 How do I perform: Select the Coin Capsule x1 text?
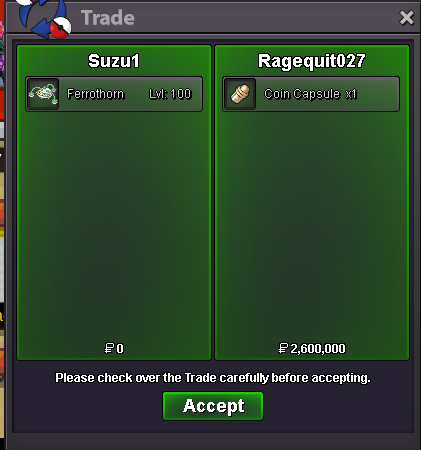tap(310, 94)
